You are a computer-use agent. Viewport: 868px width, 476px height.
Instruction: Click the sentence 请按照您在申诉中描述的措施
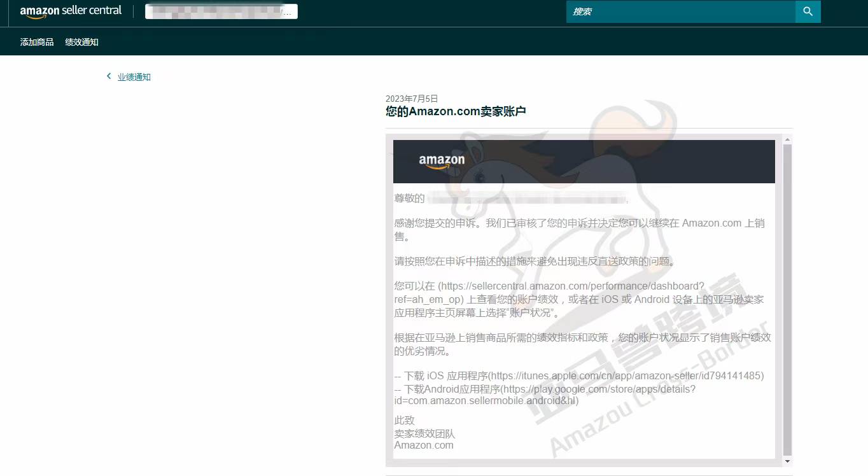(x=535, y=262)
